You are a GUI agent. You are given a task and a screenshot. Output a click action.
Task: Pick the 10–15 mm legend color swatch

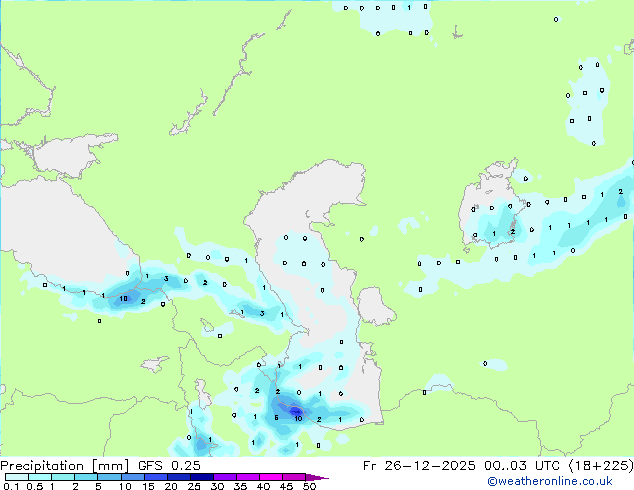(133, 477)
